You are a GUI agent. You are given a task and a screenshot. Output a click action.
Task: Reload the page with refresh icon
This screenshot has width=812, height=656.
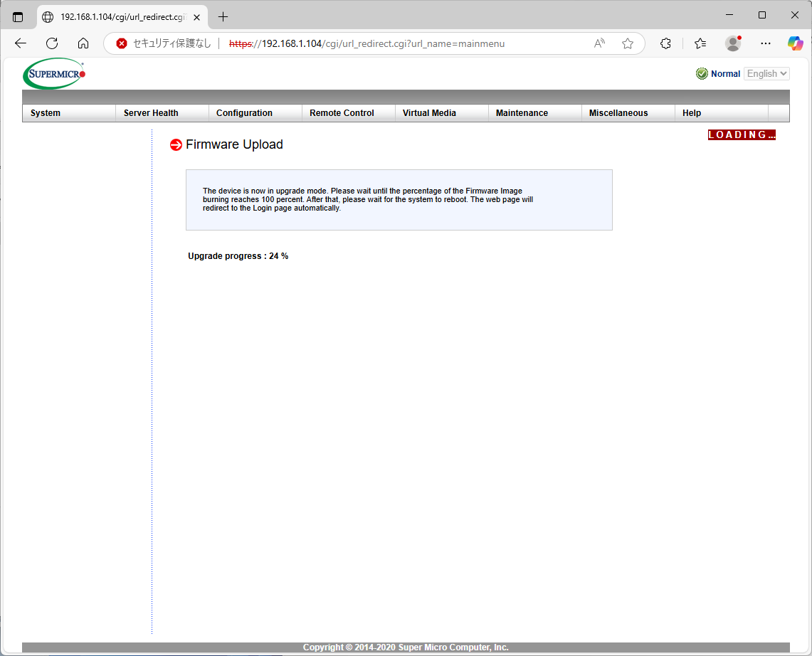[52, 43]
